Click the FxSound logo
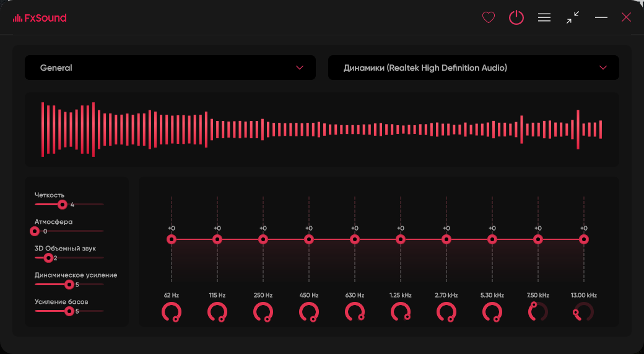Image resolution: width=644 pixels, height=354 pixels. pos(40,18)
